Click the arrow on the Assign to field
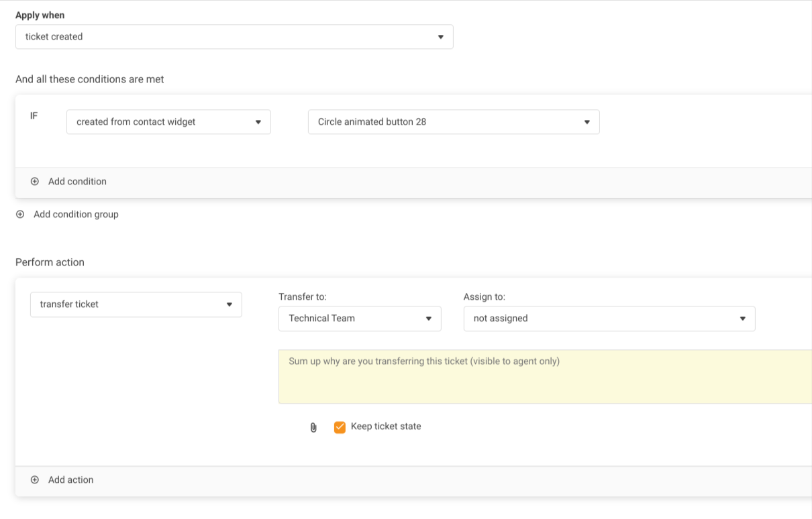 pyautogui.click(x=742, y=319)
